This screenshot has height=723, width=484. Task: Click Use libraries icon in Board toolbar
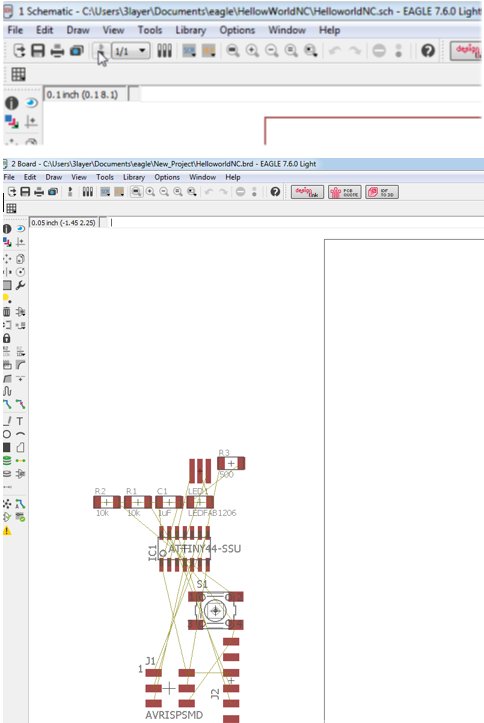88,192
